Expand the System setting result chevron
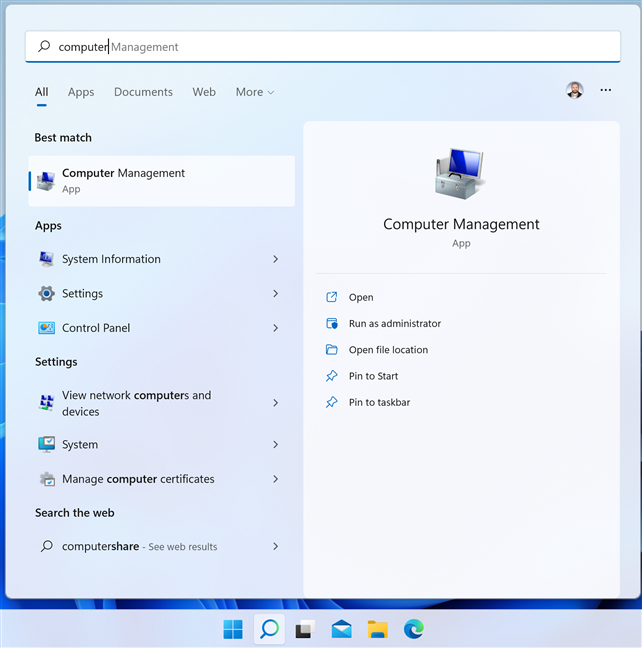Image resolution: width=642 pixels, height=648 pixels. coord(276,444)
